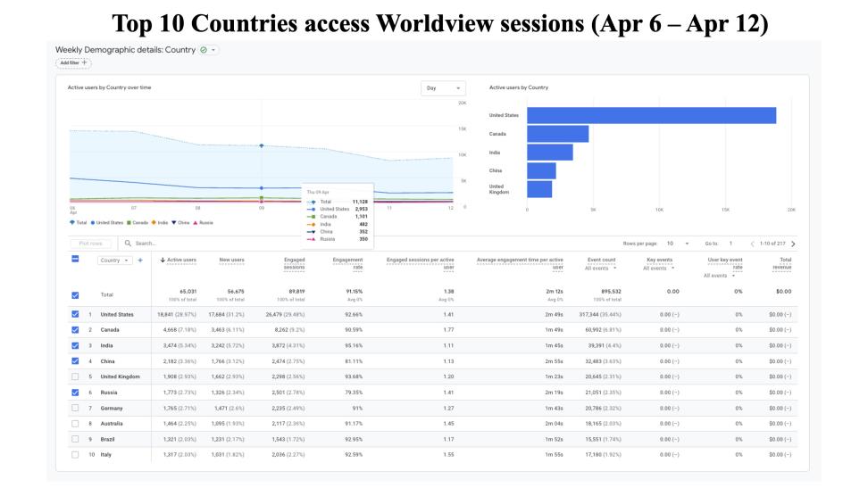
Task: Toggle the select-all checkbox in the table header
Action: (x=75, y=259)
